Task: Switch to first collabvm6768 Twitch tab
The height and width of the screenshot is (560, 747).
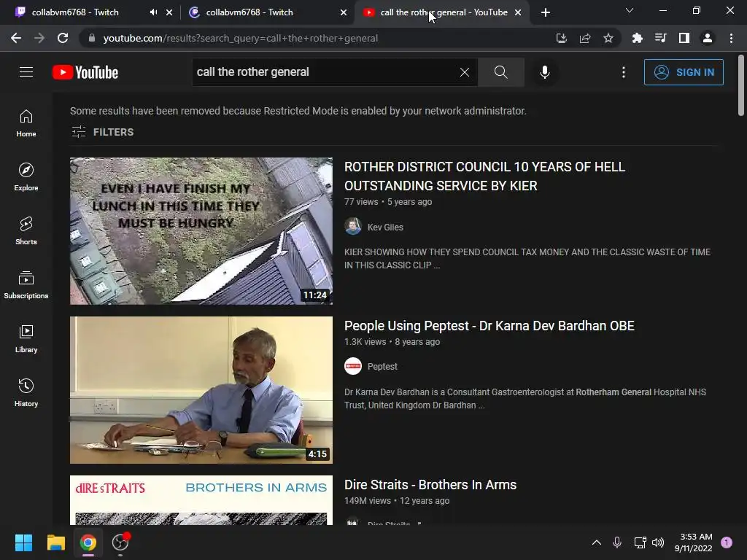Action: click(x=75, y=12)
